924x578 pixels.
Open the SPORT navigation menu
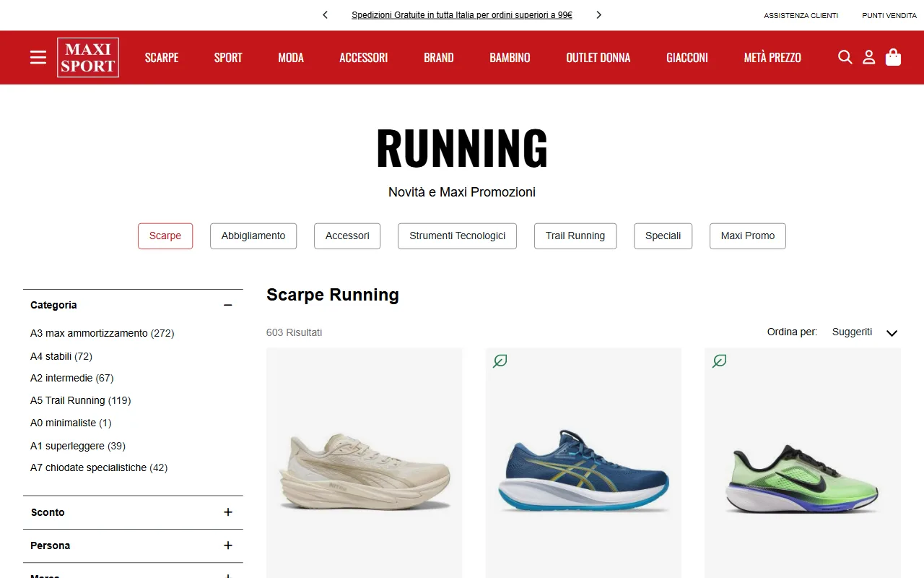228,58
